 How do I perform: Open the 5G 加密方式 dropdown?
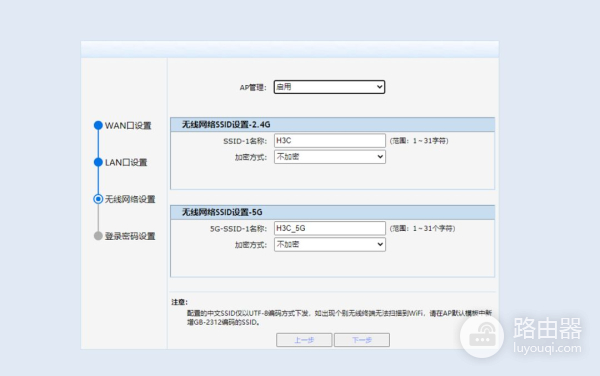coord(329,244)
